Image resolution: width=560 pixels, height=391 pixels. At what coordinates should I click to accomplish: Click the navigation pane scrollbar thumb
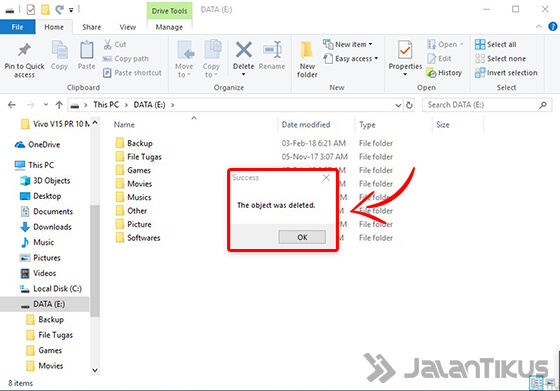95,261
